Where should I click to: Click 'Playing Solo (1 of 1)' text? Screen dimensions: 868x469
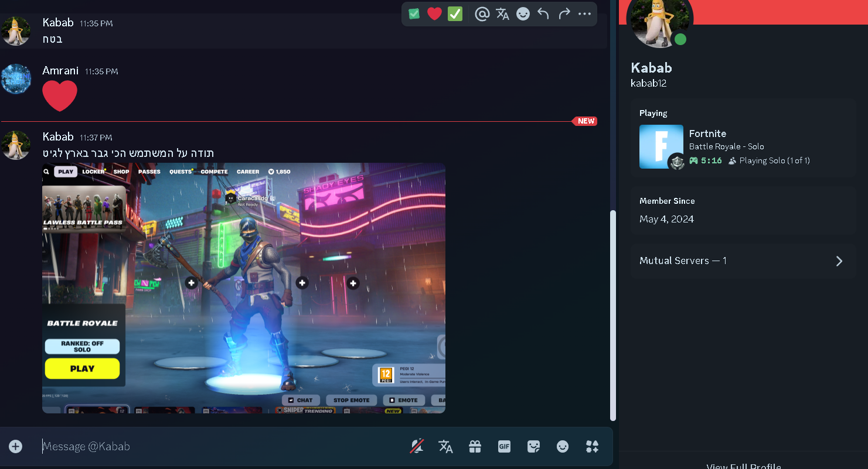(x=774, y=160)
